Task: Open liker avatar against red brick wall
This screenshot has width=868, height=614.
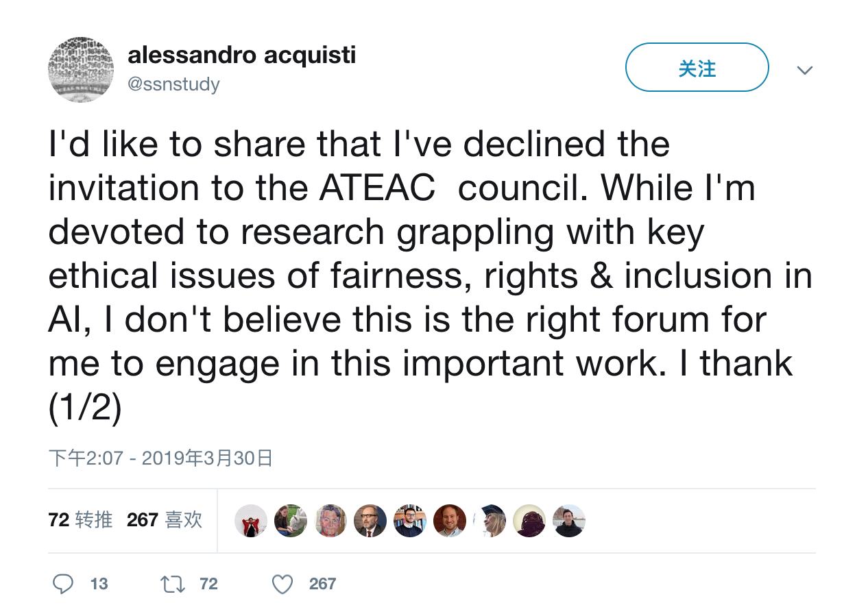Action: tap(450, 521)
